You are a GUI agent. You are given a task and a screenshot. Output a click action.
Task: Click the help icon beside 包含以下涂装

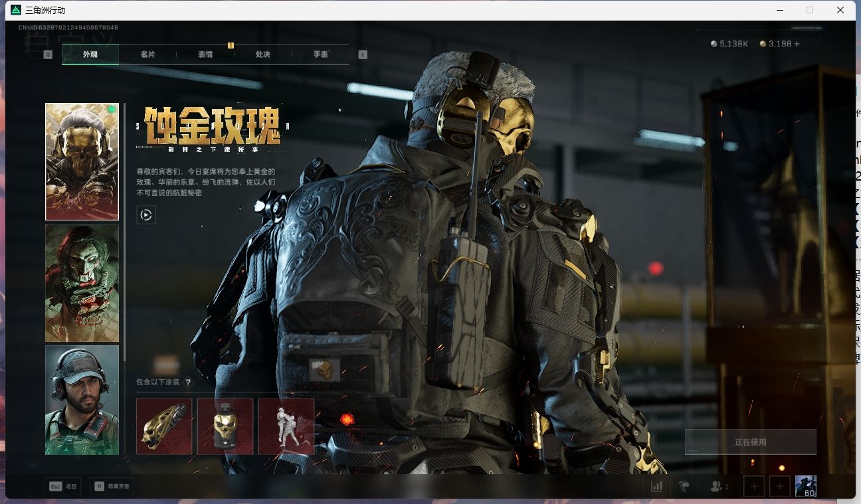click(188, 382)
